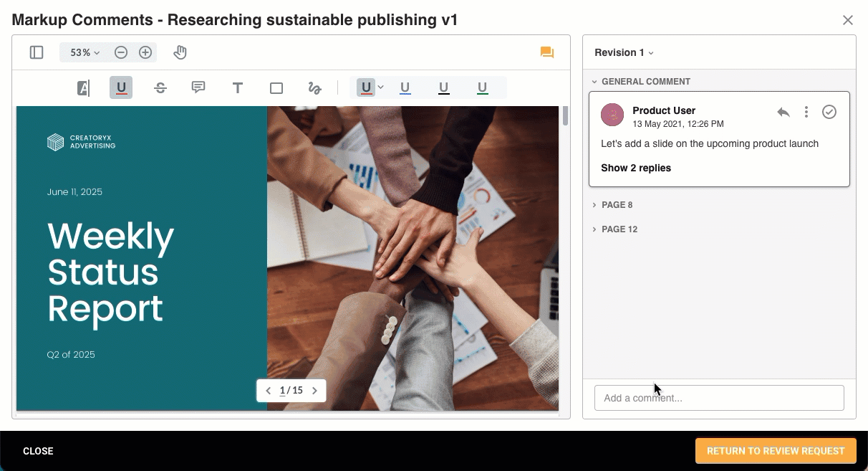The width and height of the screenshot is (868, 471).
Task: Select the rectangle shape tool
Action: point(276,88)
